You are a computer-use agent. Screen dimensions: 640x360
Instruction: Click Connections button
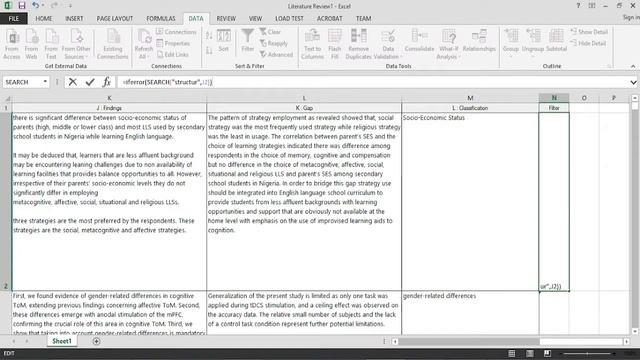176,32
